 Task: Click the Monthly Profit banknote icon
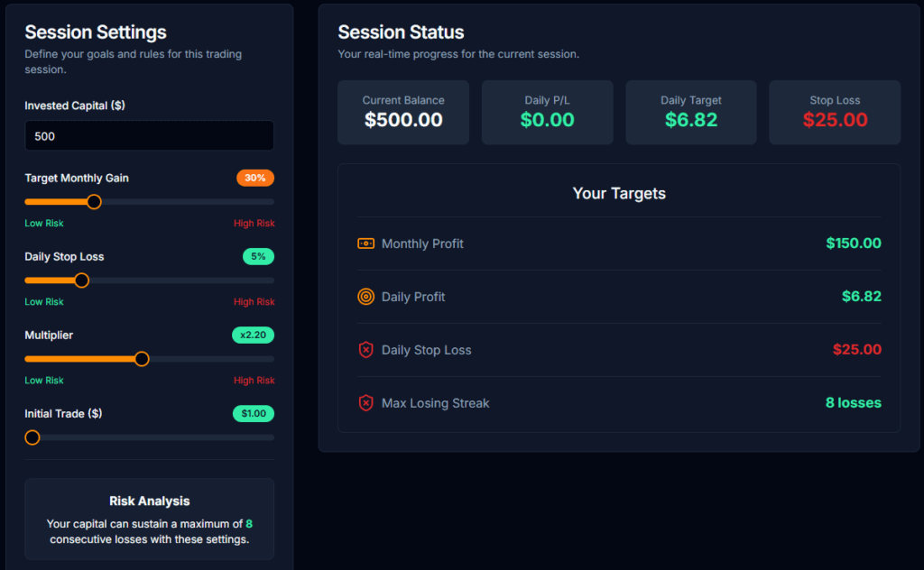point(366,244)
